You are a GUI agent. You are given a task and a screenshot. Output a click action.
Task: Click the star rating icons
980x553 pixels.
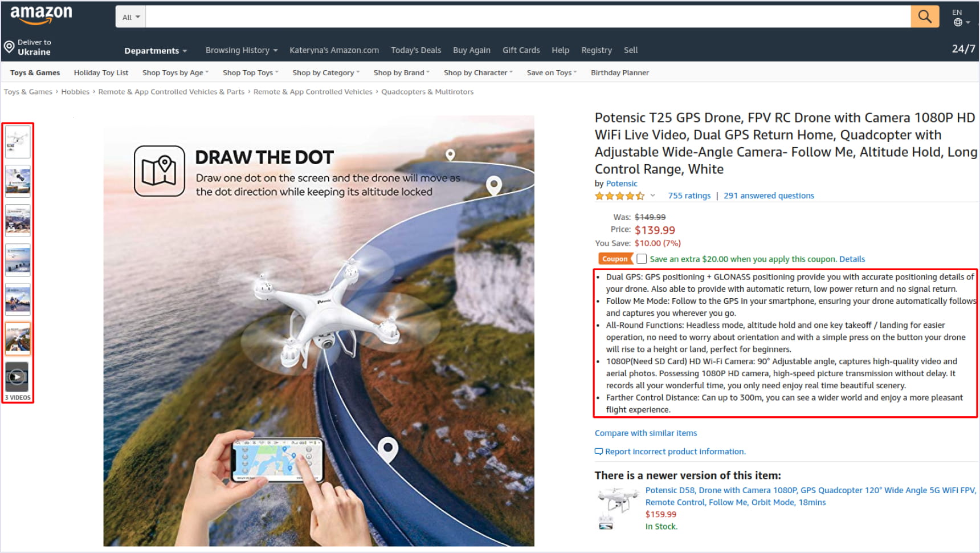pyautogui.click(x=620, y=196)
